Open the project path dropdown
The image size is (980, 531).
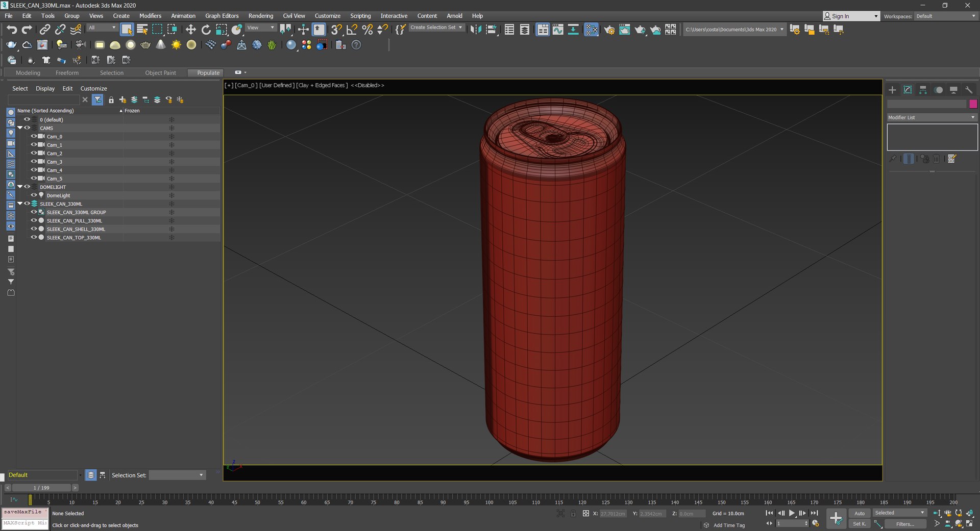(x=734, y=30)
